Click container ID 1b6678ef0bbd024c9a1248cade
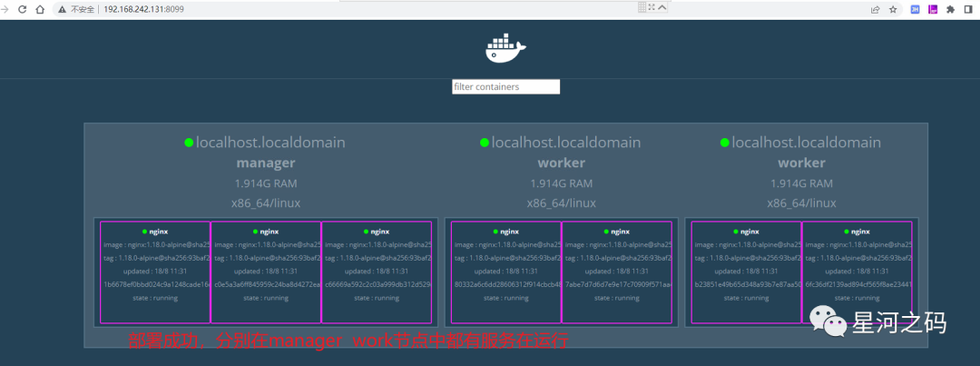980x366 pixels. coord(155,284)
